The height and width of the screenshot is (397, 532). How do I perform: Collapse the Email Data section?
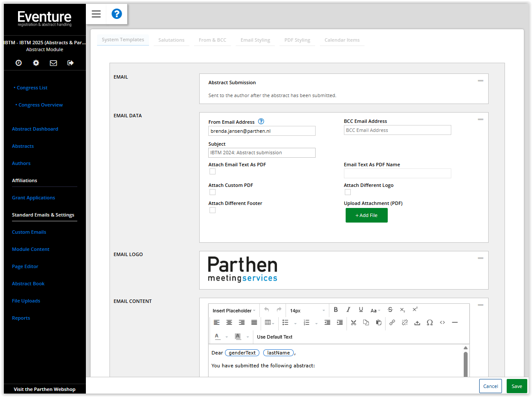click(480, 119)
